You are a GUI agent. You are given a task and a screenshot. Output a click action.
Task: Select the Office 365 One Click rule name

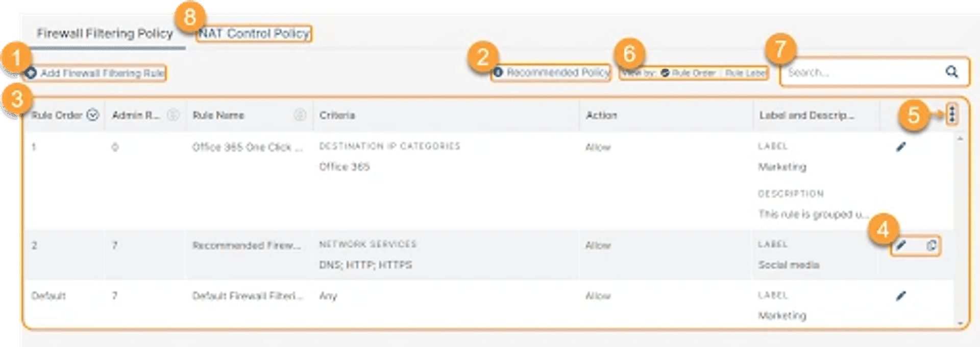coord(248,147)
